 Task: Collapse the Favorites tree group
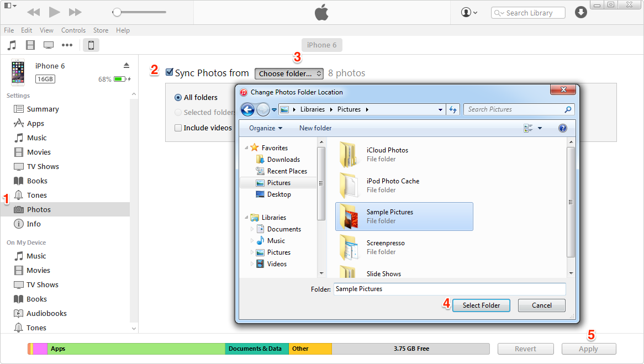[246, 147]
